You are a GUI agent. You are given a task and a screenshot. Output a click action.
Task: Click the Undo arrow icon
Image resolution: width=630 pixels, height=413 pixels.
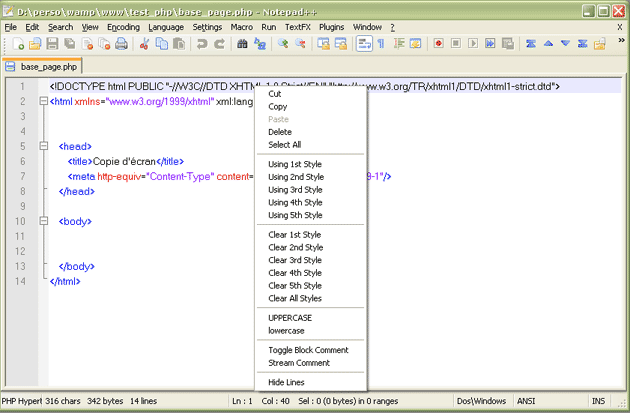(203, 44)
